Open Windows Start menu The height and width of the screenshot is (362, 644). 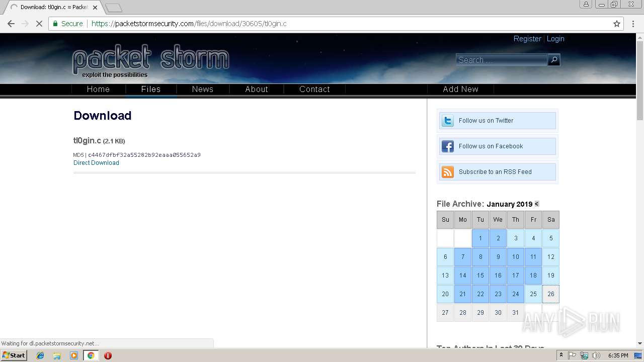pos(14,355)
